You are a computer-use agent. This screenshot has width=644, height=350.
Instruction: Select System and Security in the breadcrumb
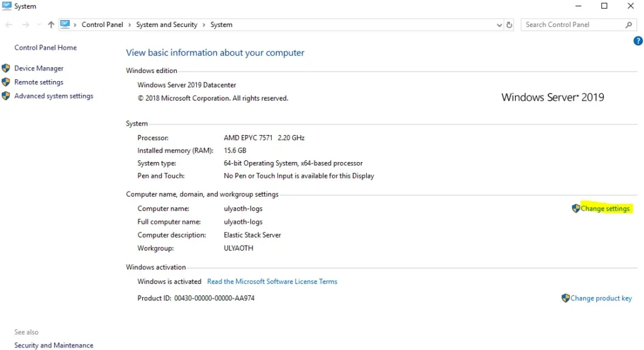coord(167,25)
